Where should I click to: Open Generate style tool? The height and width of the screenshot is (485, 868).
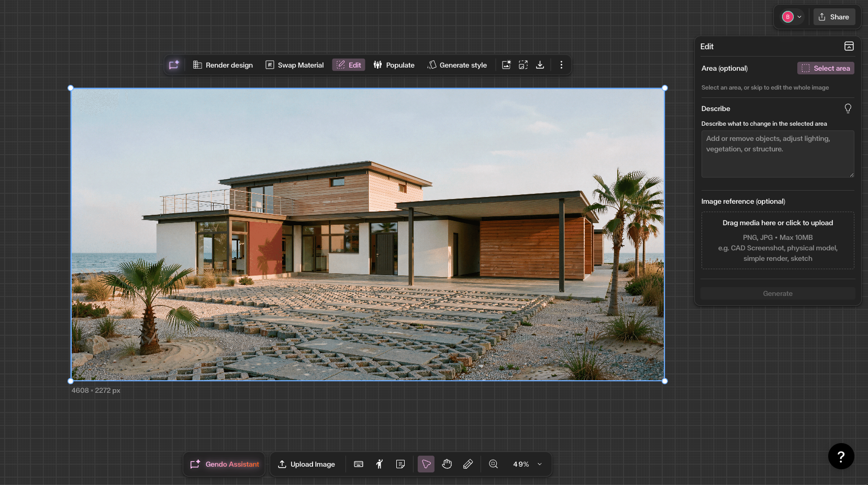tap(457, 65)
